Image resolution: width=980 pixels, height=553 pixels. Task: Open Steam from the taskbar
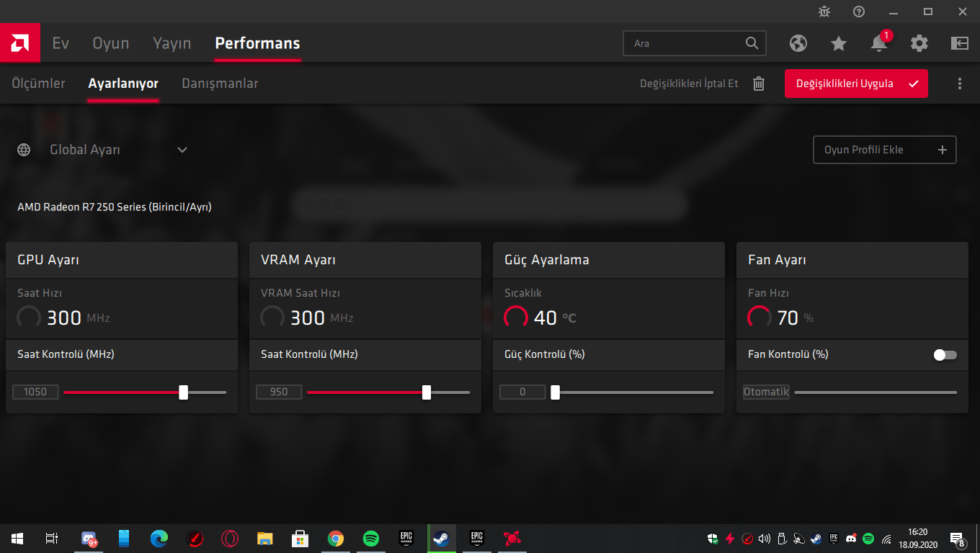tap(441, 538)
